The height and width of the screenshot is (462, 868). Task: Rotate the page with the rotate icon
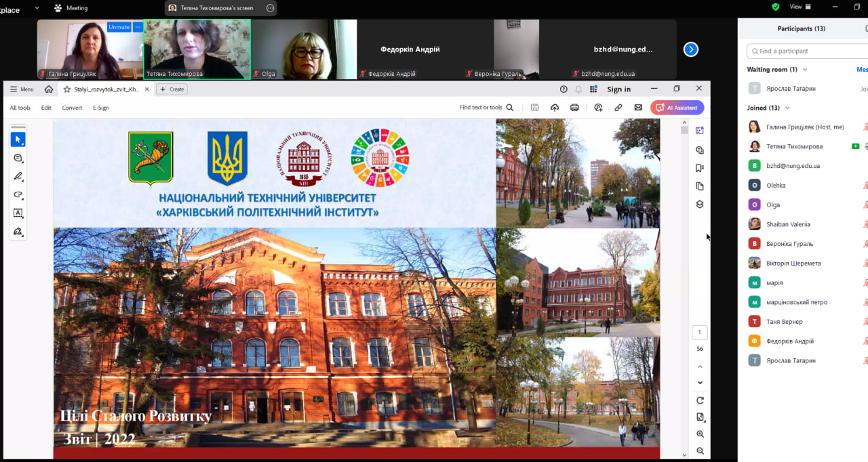tap(700, 400)
